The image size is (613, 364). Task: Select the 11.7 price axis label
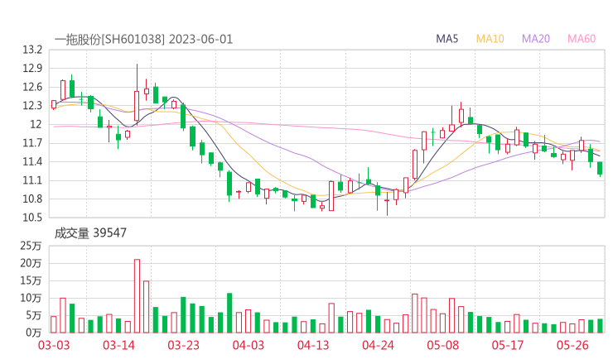[x=32, y=143]
